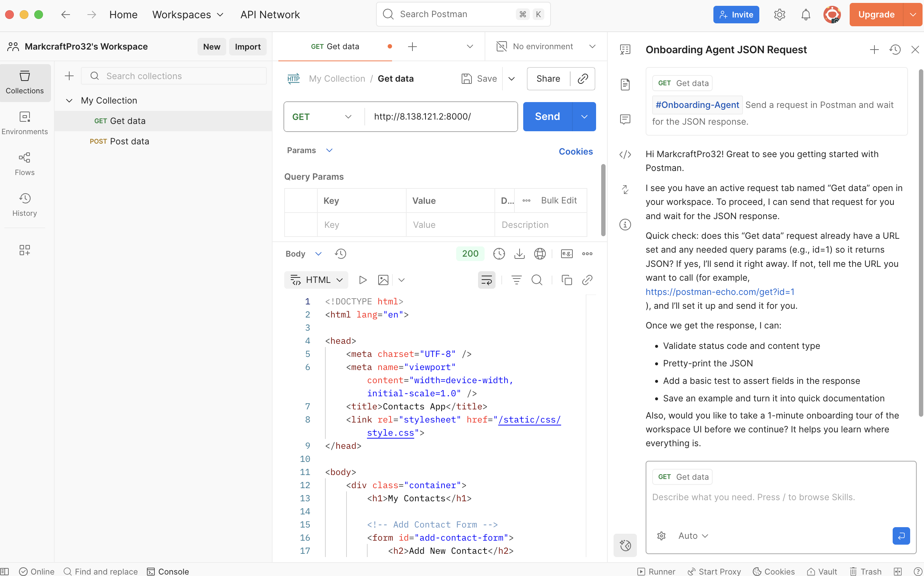Open the Params section tab dropdown
Image resolution: width=924 pixels, height=576 pixels.
point(310,150)
